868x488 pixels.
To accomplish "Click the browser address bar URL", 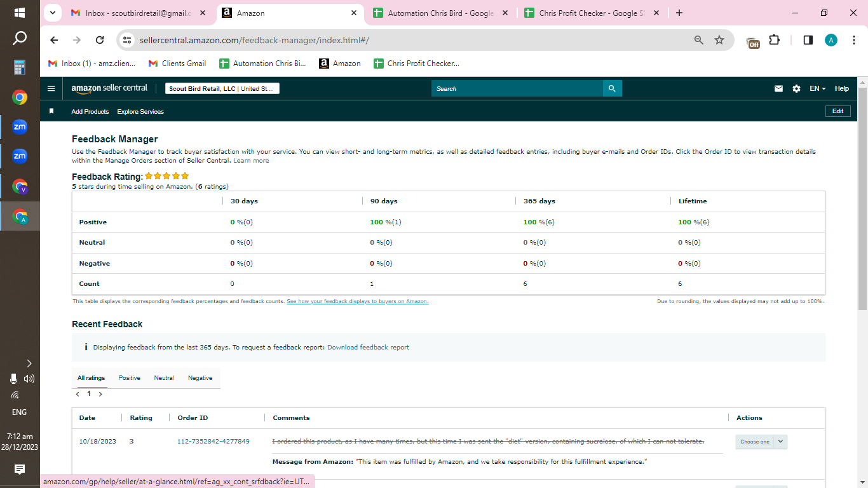I will click(x=254, y=40).
